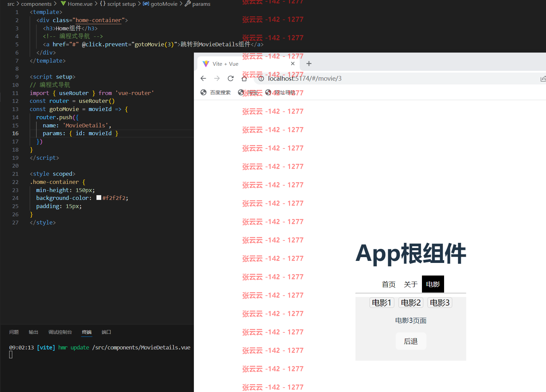This screenshot has width=546, height=392.
Task: Click the params breadcrumb wrench item
Action: 198,4
